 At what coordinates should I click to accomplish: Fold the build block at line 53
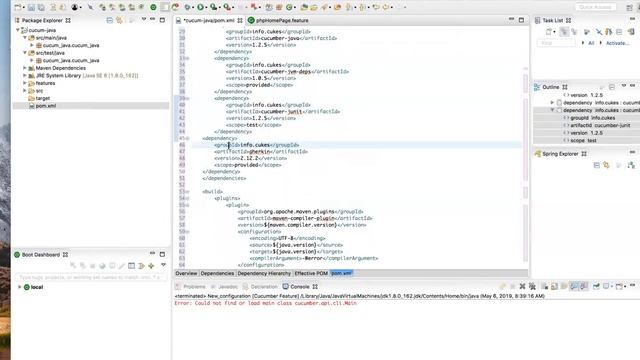coord(188,191)
